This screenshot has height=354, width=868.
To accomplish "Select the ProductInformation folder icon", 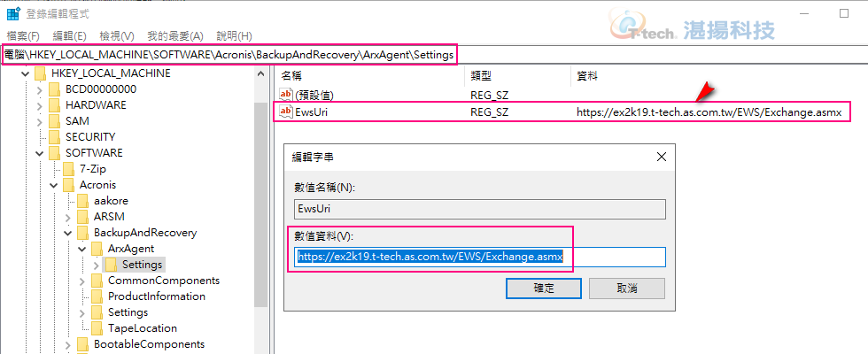I will point(97,296).
